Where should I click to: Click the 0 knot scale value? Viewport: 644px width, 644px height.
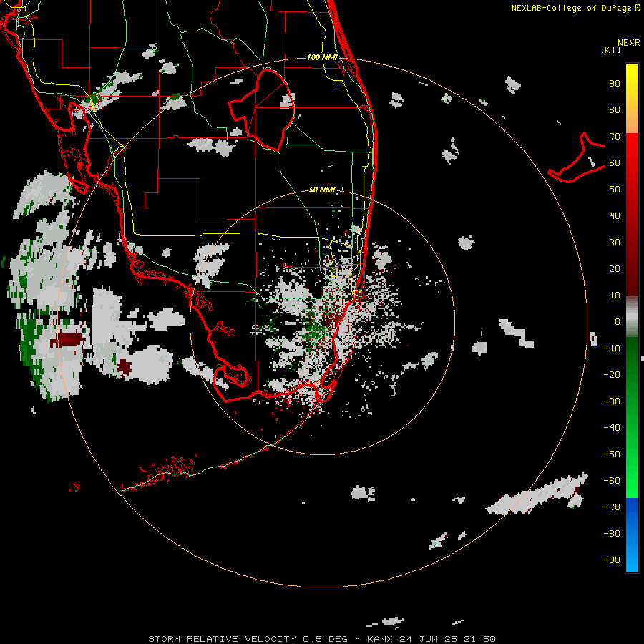[618, 321]
